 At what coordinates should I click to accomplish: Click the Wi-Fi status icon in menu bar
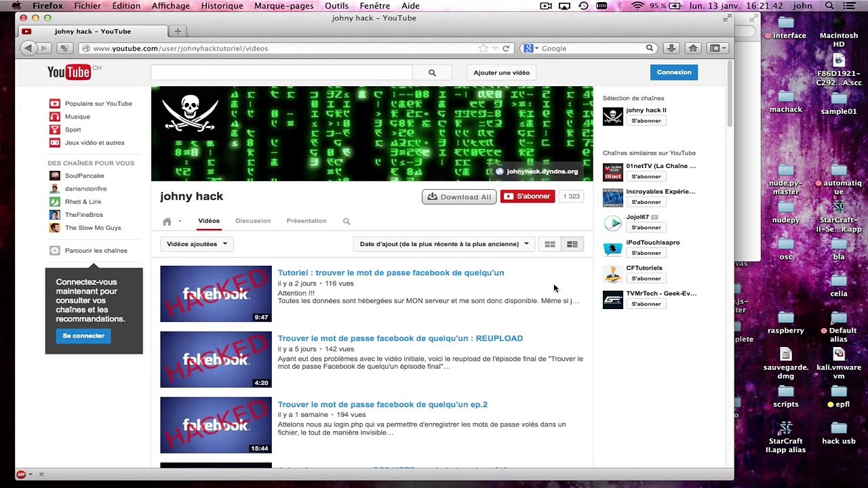tap(637, 5)
